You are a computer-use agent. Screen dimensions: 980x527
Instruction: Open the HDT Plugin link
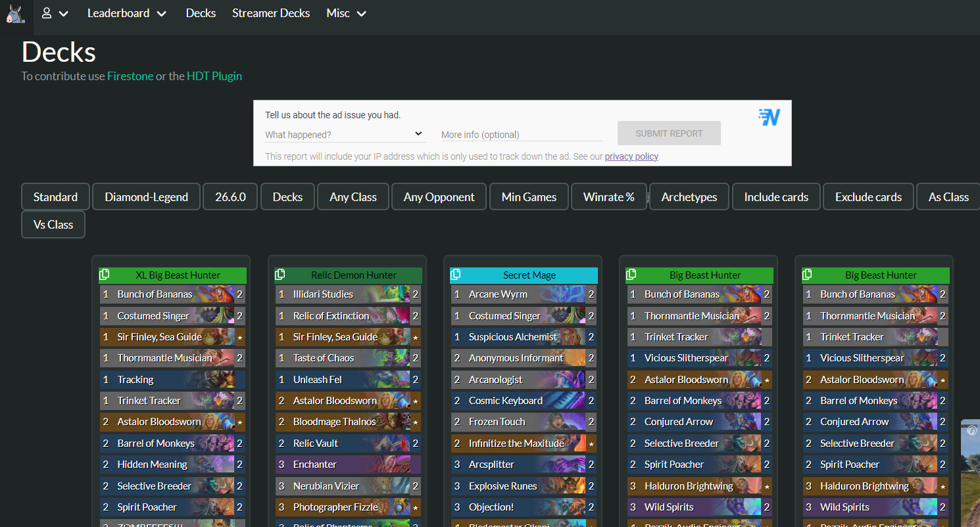point(214,76)
